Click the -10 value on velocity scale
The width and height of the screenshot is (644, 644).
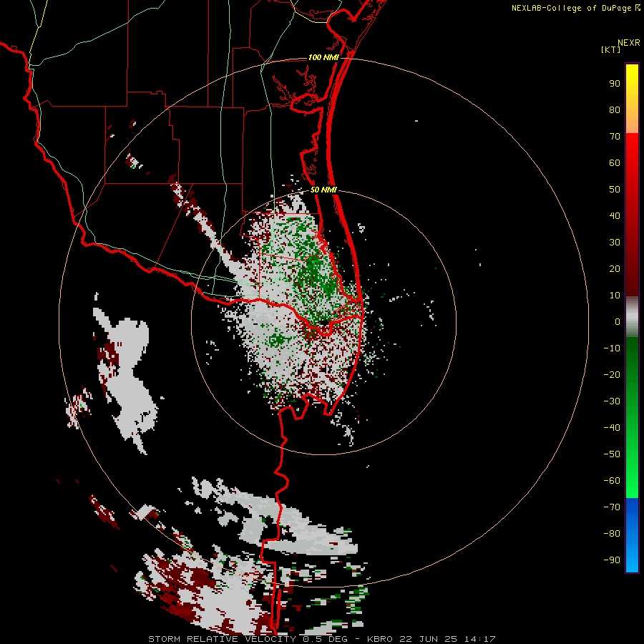point(612,348)
